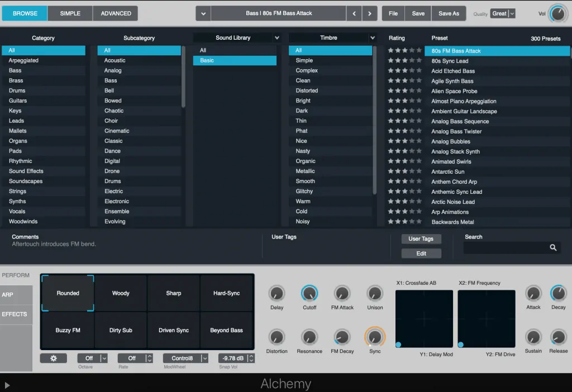Select the Rounded performance pad
This screenshot has width=572, height=392.
click(x=68, y=293)
